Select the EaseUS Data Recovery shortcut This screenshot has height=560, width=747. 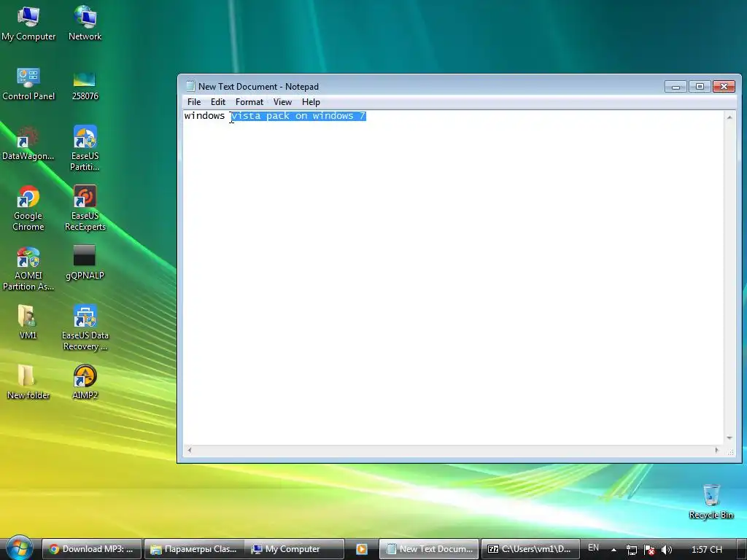click(85, 328)
